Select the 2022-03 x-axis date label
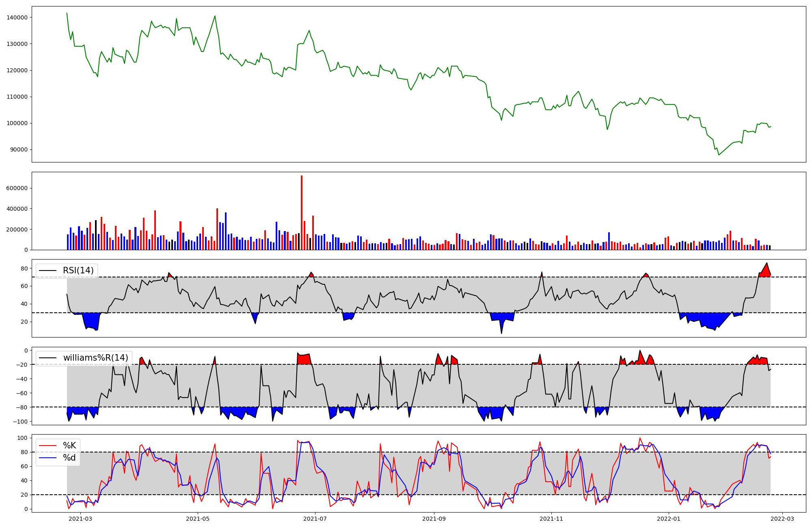 (782, 519)
